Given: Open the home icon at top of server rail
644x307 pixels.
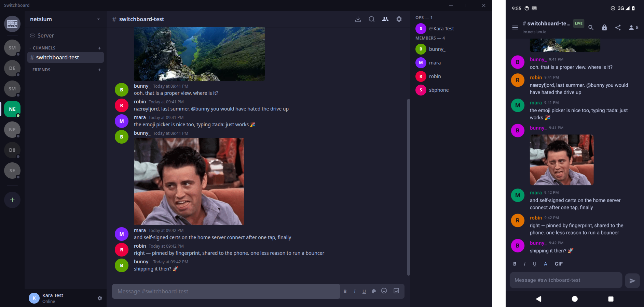Looking at the screenshot, I should tap(12, 24).
